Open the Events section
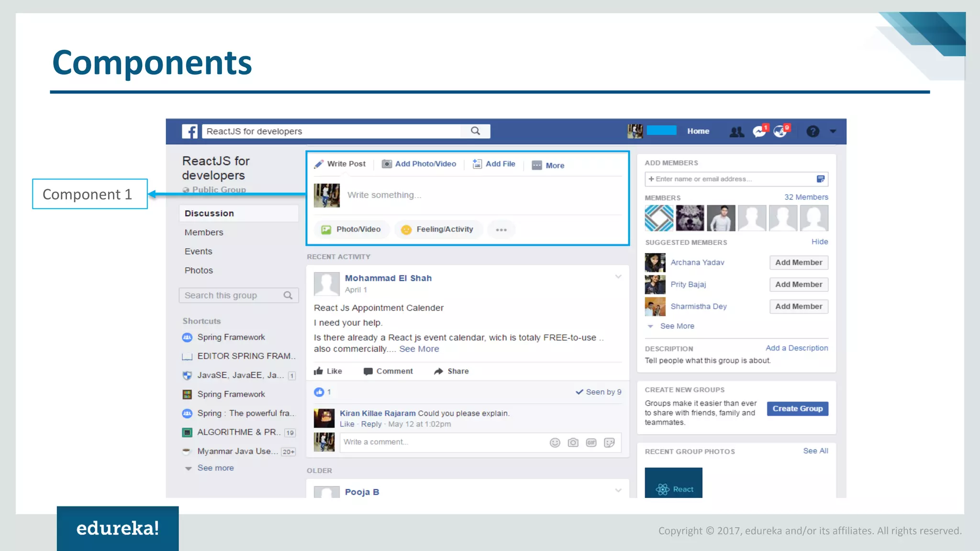Viewport: 980px width, 551px height. pyautogui.click(x=198, y=252)
